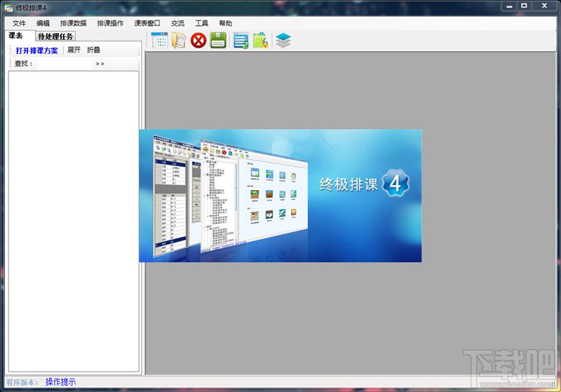Maximize the 终极排课4 window
Viewport: 561px width, 392px height.
click(524, 6)
